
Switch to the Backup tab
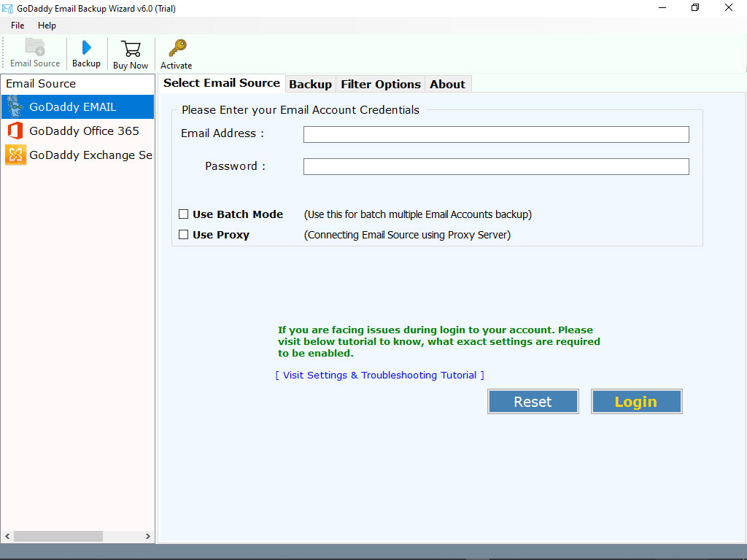tap(310, 85)
